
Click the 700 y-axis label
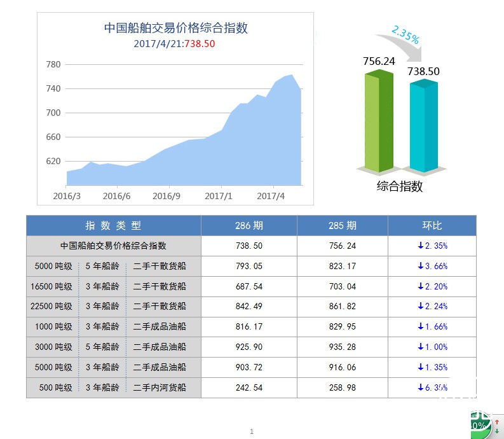click(53, 113)
